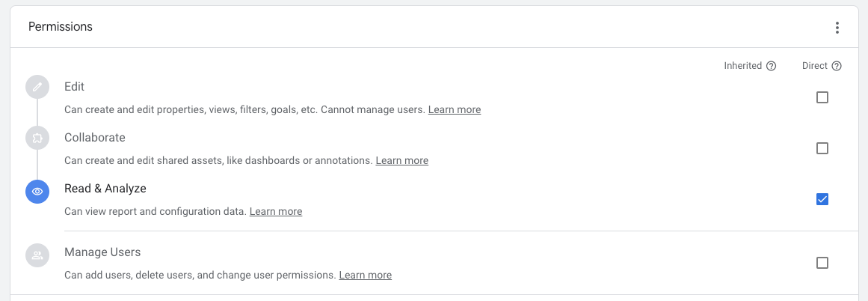The height and width of the screenshot is (301, 868).
Task: Click the Inherited column label
Action: point(743,66)
